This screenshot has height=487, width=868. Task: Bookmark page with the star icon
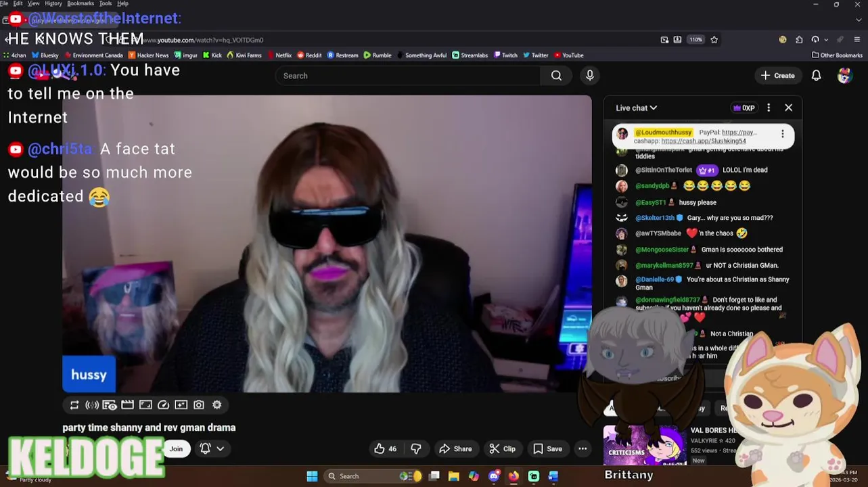714,40
